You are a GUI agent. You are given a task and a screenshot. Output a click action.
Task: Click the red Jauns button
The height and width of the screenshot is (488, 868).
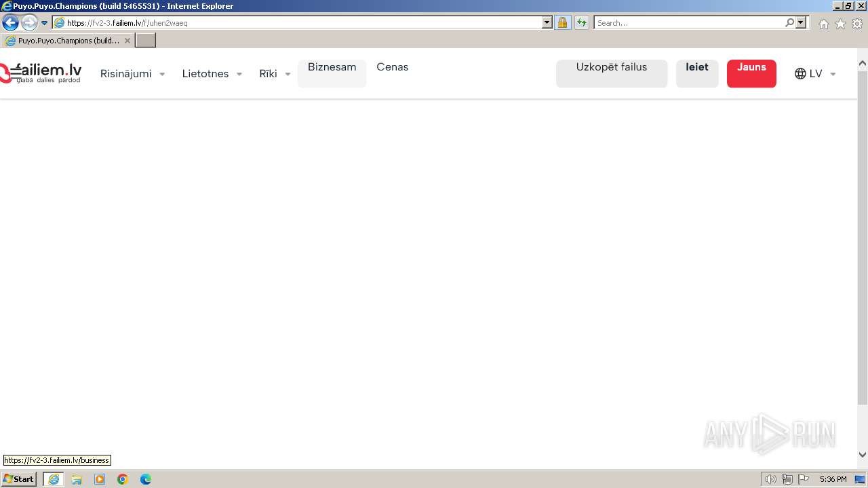point(751,73)
